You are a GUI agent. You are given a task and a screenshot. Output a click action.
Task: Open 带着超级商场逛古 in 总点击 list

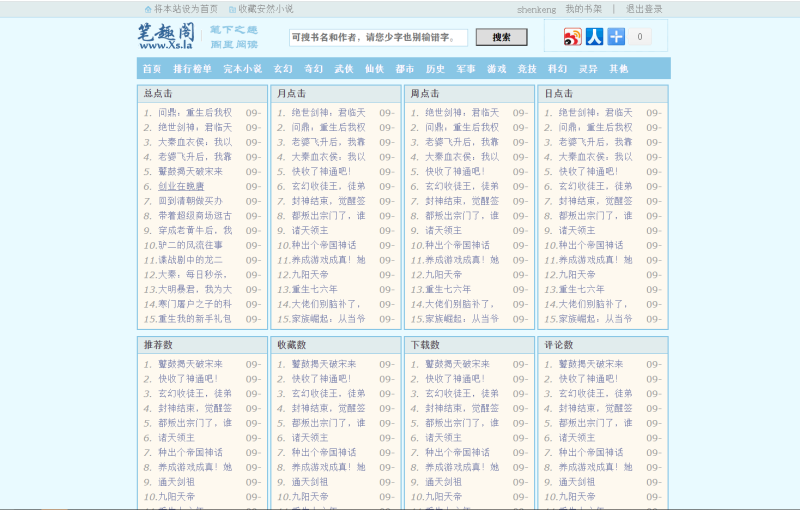(x=195, y=216)
